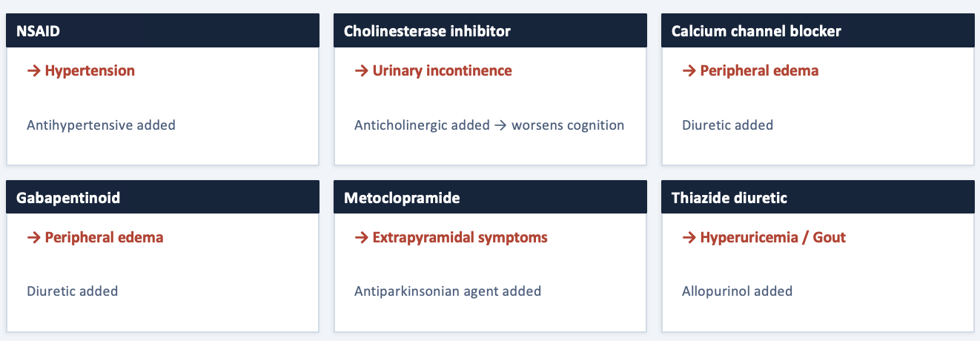Image resolution: width=980 pixels, height=341 pixels.
Task: Select the Anticholinergic added worsens cognition line
Action: 489,125
